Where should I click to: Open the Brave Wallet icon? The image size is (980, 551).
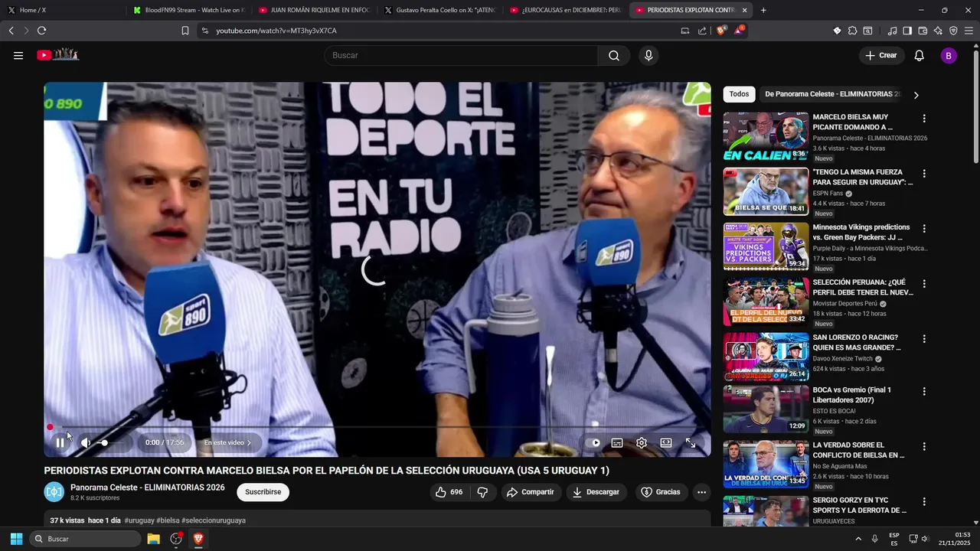click(923, 31)
